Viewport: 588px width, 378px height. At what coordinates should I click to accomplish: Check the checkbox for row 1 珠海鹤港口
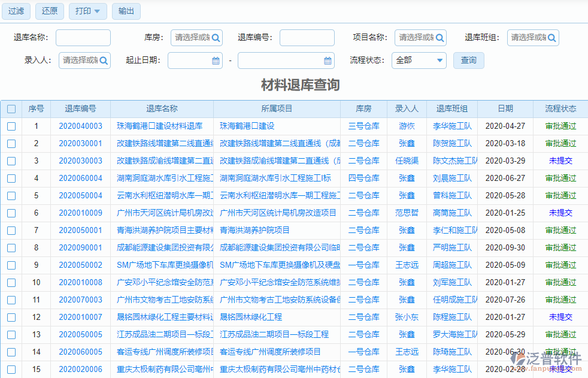(x=11, y=126)
